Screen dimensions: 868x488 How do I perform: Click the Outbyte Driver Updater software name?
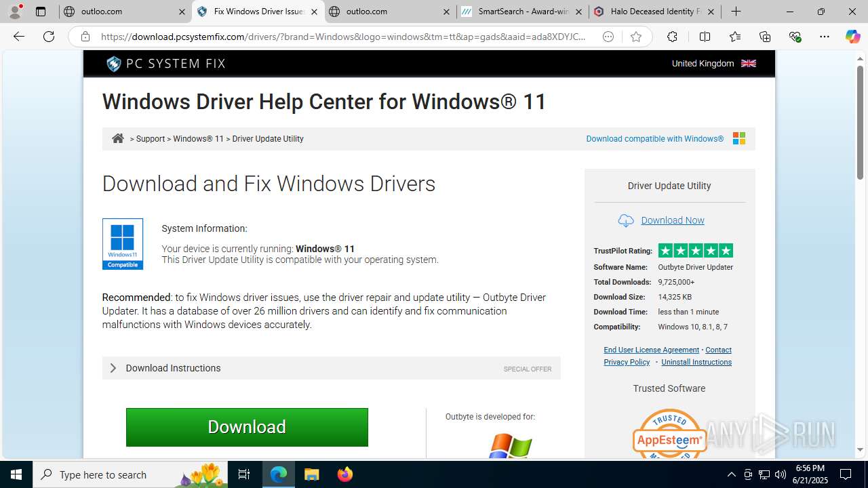[x=695, y=267]
